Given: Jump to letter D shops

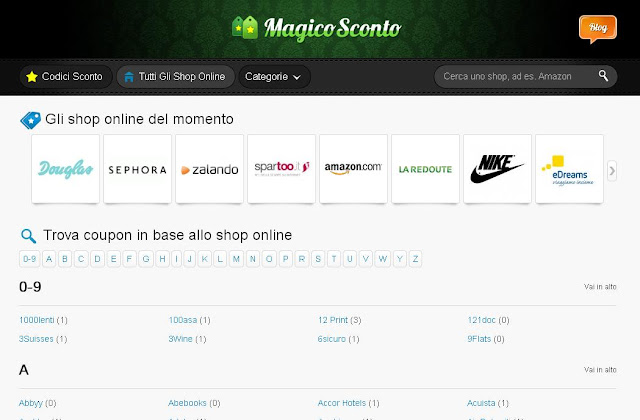Looking at the screenshot, I should 98,259.
